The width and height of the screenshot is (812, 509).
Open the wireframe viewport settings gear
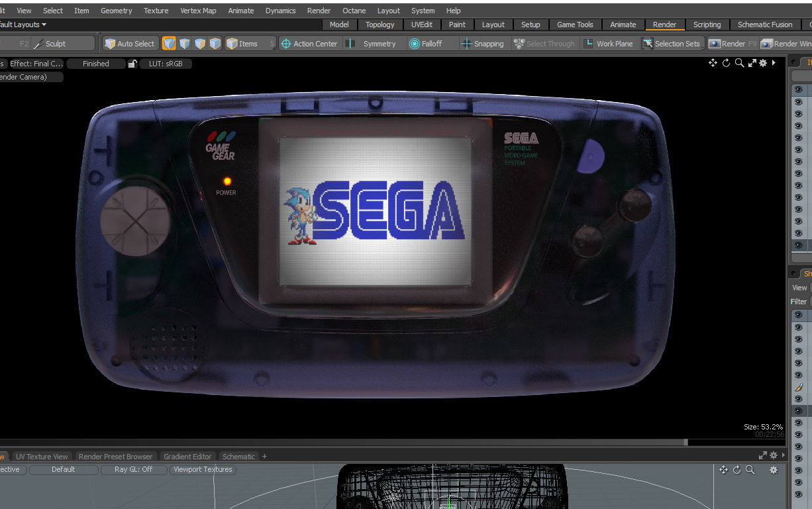pyautogui.click(x=773, y=469)
